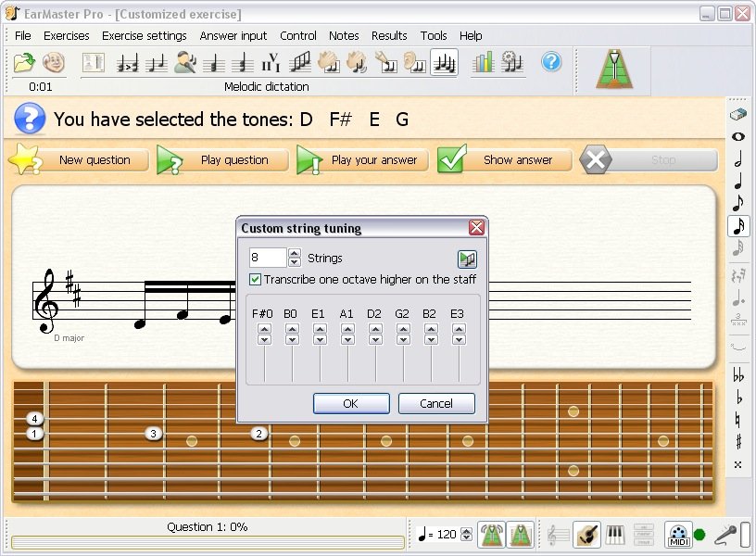This screenshot has height=556, width=756.
Task: Select the rhythm dictation ear icon
Action: 415,63
